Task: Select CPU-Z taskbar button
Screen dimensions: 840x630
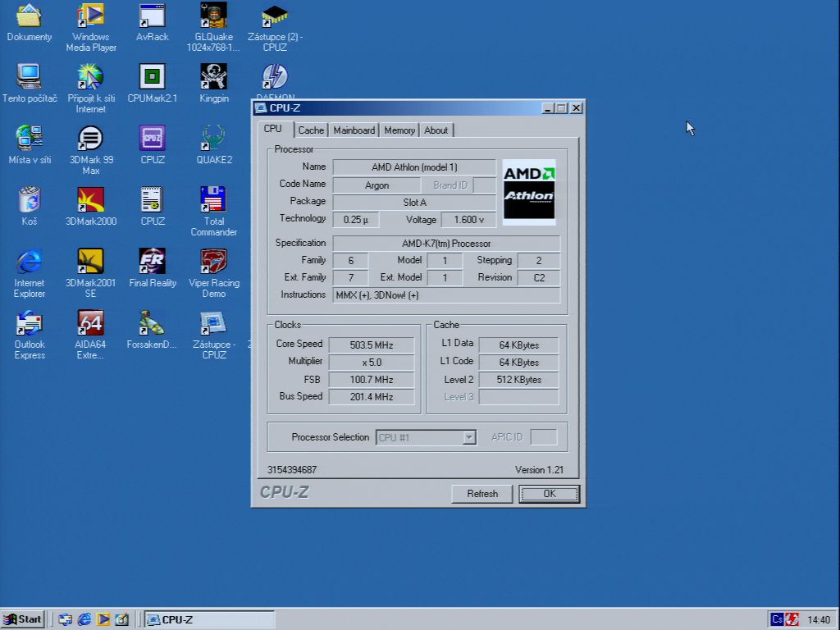Action: point(209,619)
